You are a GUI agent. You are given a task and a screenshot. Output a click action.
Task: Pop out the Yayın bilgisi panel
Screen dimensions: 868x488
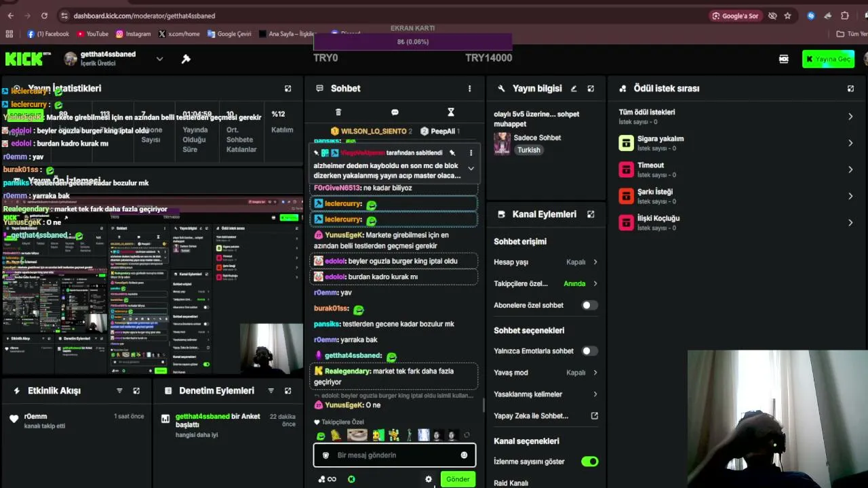591,88
